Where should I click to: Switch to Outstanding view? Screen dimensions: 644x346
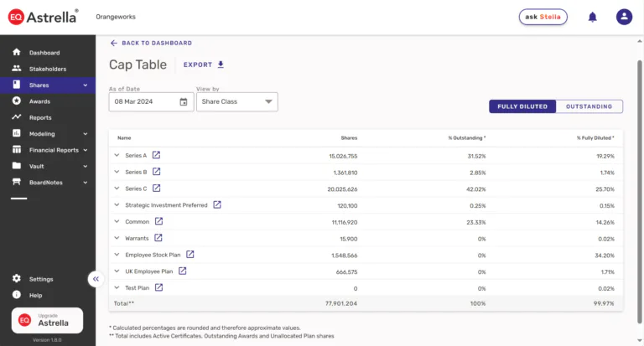(589, 106)
